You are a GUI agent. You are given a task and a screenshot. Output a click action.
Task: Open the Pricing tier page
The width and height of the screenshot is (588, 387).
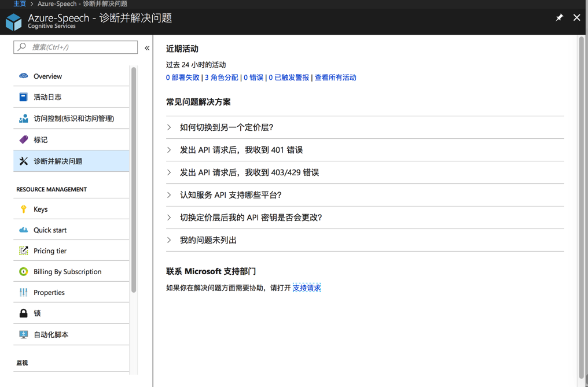(71, 251)
